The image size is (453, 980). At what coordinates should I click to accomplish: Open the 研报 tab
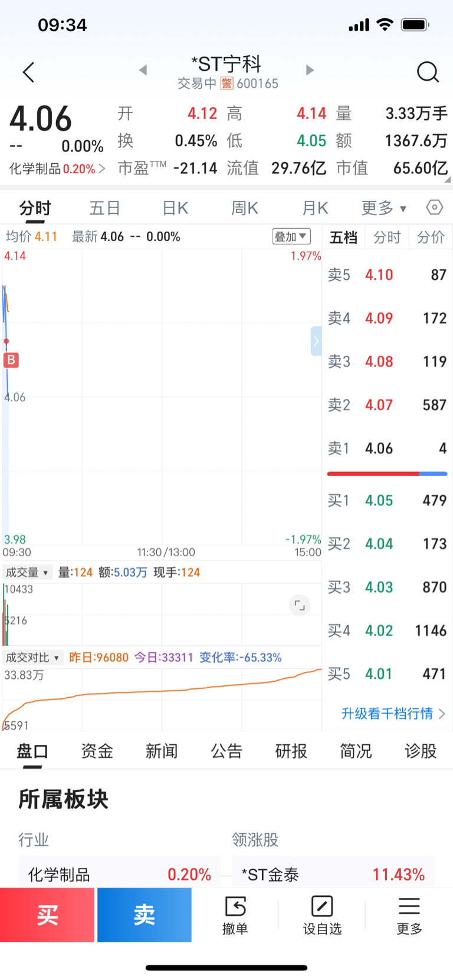(291, 751)
